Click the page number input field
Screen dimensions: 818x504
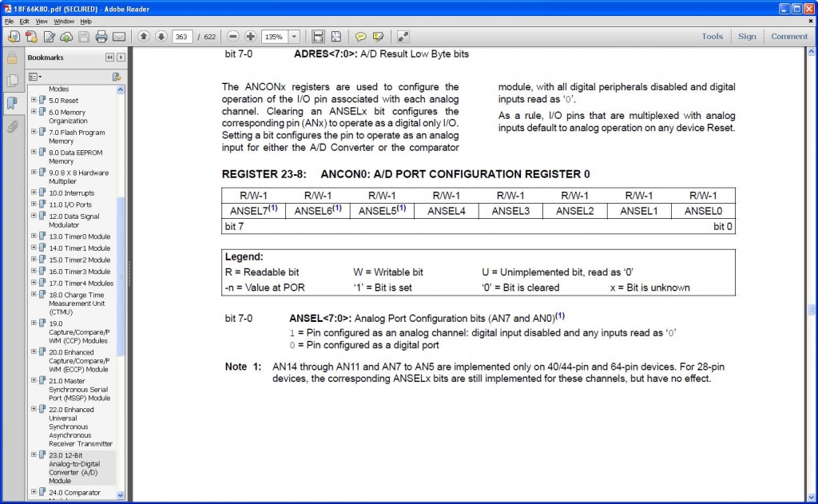pos(181,37)
